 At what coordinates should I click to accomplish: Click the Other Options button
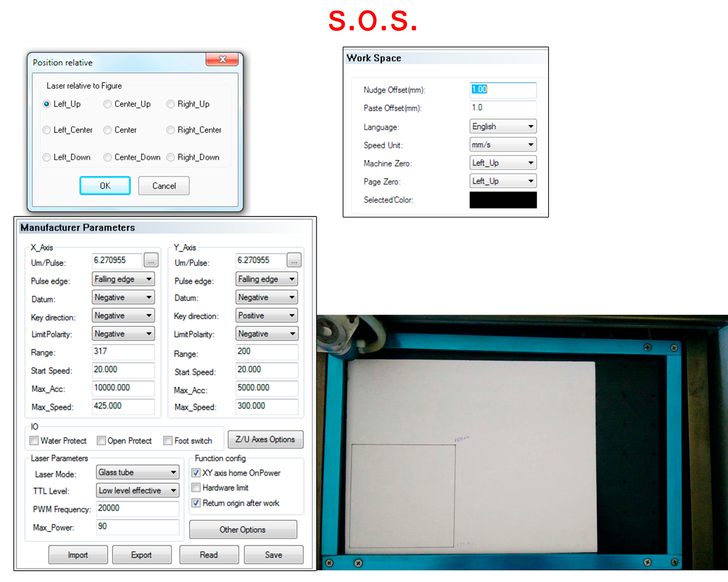pyautogui.click(x=243, y=529)
